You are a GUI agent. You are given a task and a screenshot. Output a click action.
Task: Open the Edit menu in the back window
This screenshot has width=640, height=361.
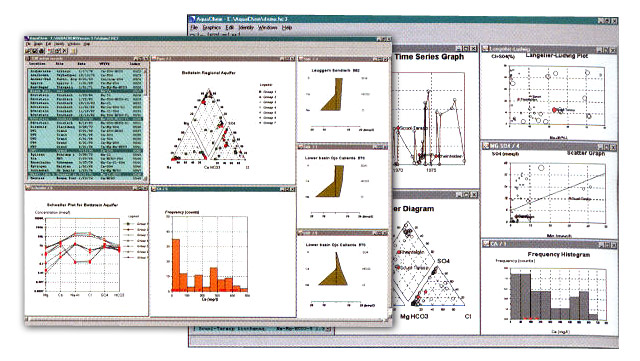pyautogui.click(x=230, y=27)
